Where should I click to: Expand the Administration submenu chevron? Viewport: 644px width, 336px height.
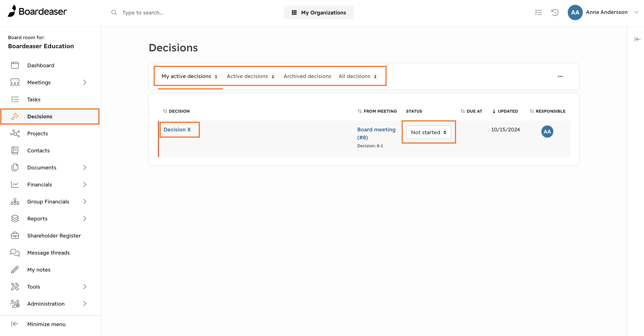(x=85, y=304)
